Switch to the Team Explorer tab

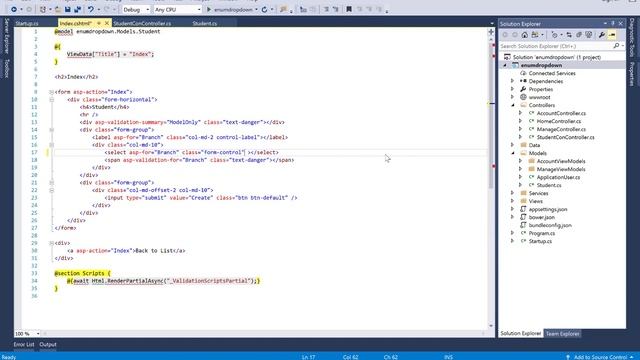pos(562,333)
